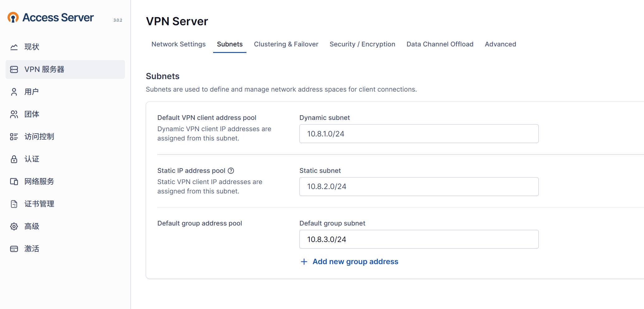Screen dimensions: 644x309
Task: Open the 用户 user icon in sidebar
Action: (14, 92)
